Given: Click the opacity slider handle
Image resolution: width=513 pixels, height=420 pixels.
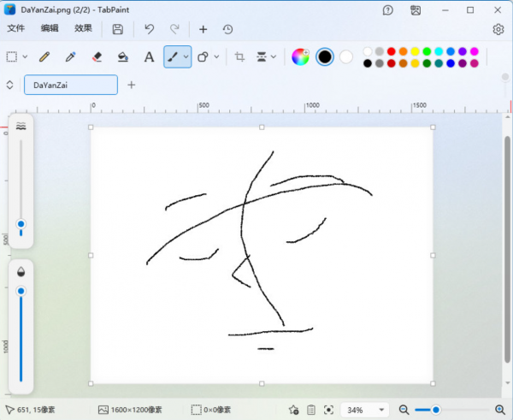Looking at the screenshot, I should point(21,291).
